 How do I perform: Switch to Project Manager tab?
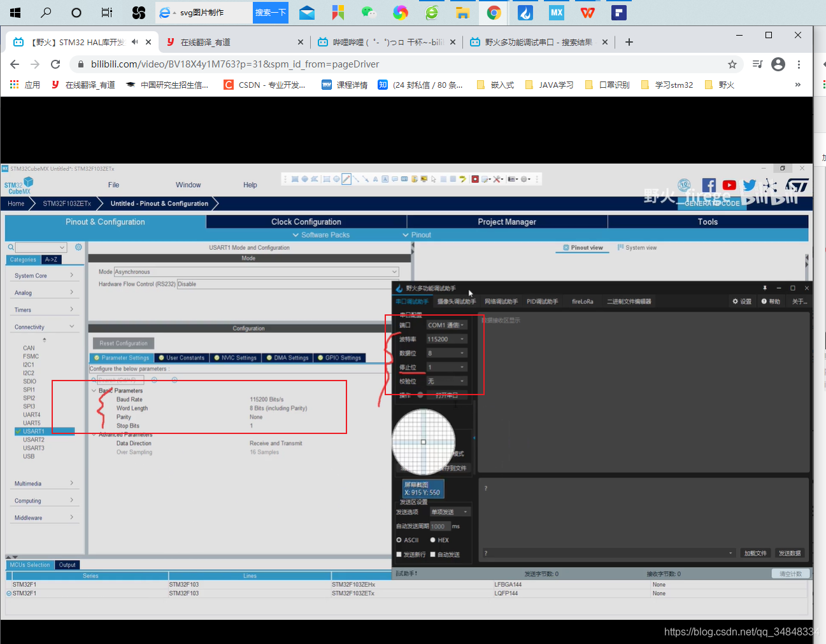click(507, 222)
